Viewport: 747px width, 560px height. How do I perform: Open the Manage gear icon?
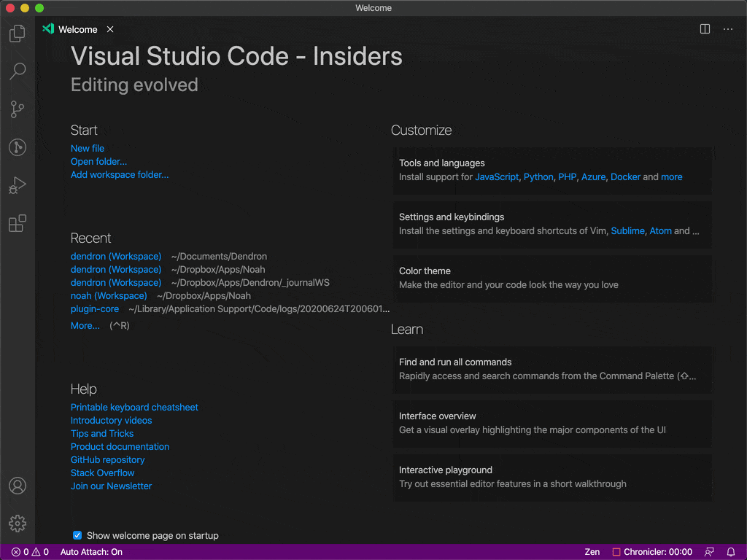(x=18, y=524)
